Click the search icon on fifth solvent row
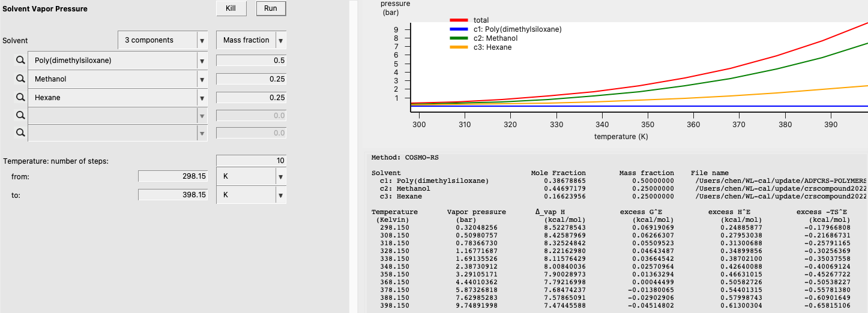 pyautogui.click(x=20, y=133)
